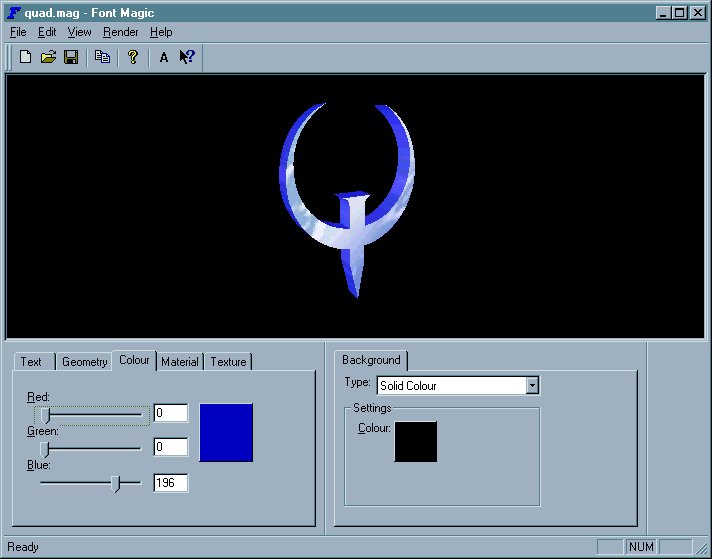Expand the background Type dropdown arrow
This screenshot has height=559, width=712.
tap(532, 386)
